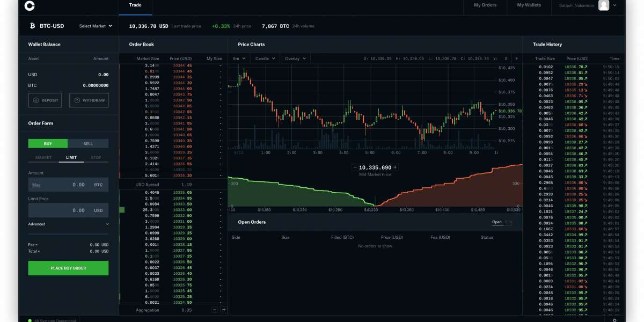Show Fills in Open Orders panel
Image resolution: width=644 pixels, height=322 pixels.
(509, 222)
